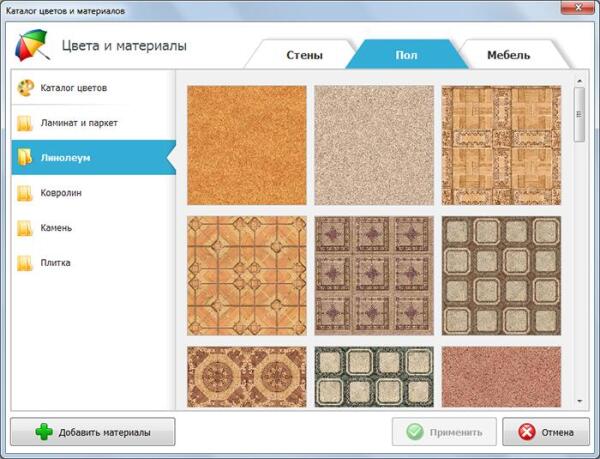Switch to the Стены tab

pyautogui.click(x=302, y=54)
